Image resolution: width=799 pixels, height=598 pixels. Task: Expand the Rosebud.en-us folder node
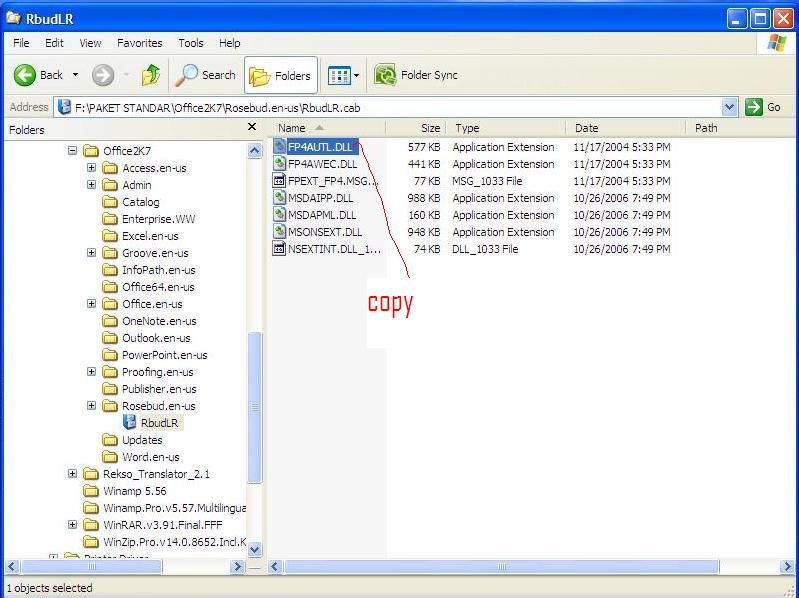click(x=91, y=406)
